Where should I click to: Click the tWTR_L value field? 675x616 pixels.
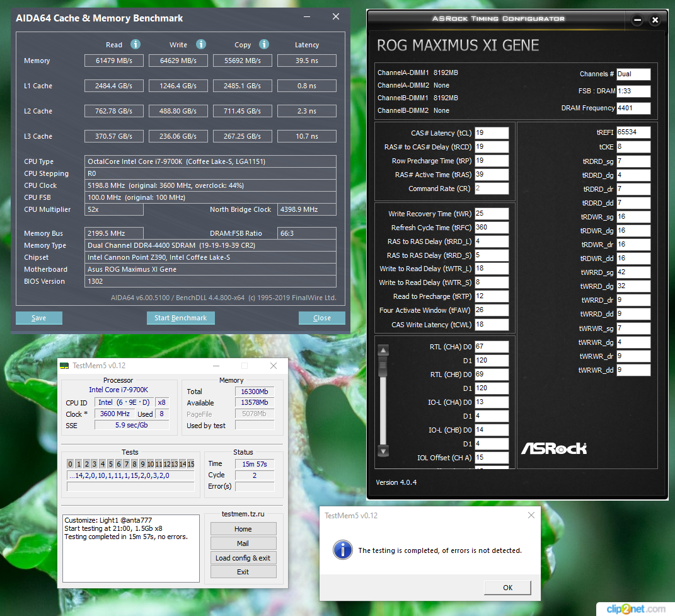492,269
